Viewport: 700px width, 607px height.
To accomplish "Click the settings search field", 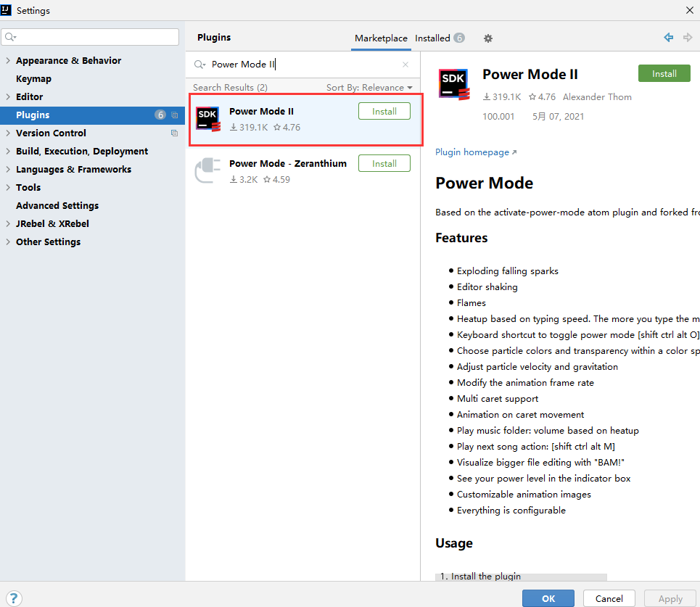I will [90, 37].
